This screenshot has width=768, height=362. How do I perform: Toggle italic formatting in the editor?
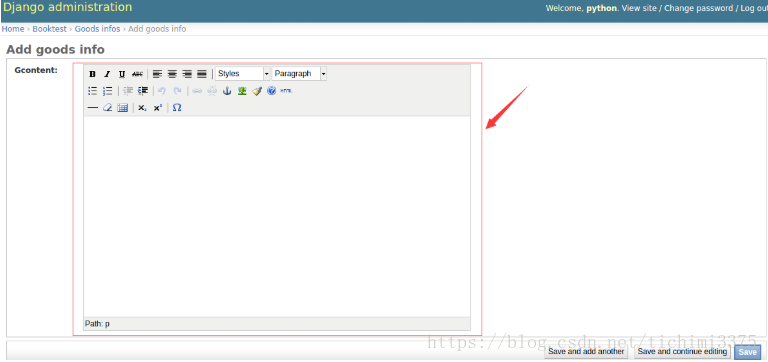coord(107,74)
